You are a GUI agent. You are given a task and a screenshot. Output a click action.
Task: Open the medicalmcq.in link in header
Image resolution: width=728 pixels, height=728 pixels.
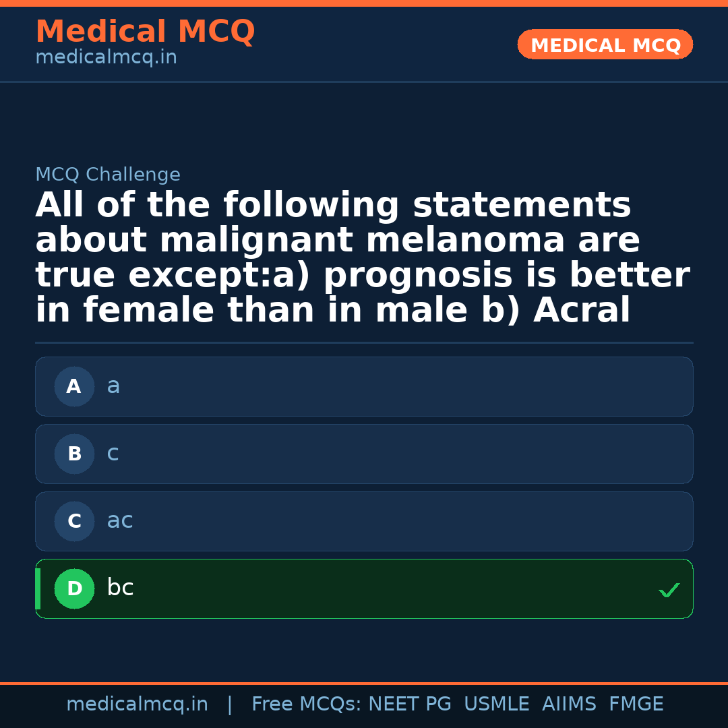[x=106, y=57]
